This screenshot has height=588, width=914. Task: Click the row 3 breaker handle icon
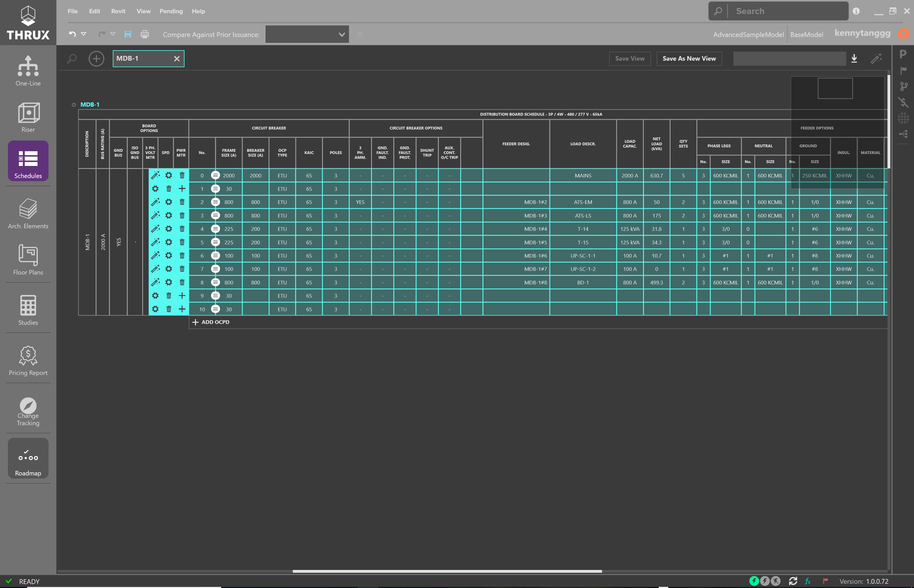216,215
